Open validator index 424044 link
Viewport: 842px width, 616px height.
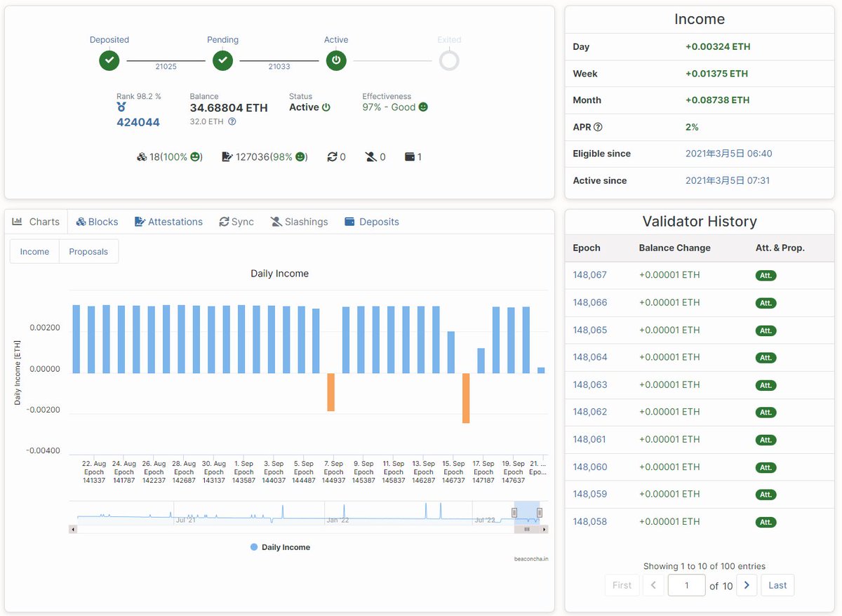point(138,122)
